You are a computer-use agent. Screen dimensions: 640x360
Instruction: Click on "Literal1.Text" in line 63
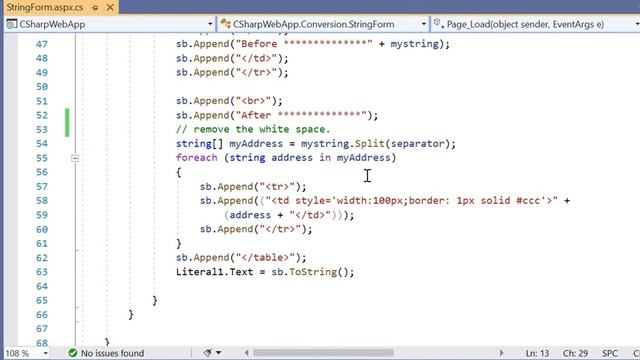click(x=214, y=272)
